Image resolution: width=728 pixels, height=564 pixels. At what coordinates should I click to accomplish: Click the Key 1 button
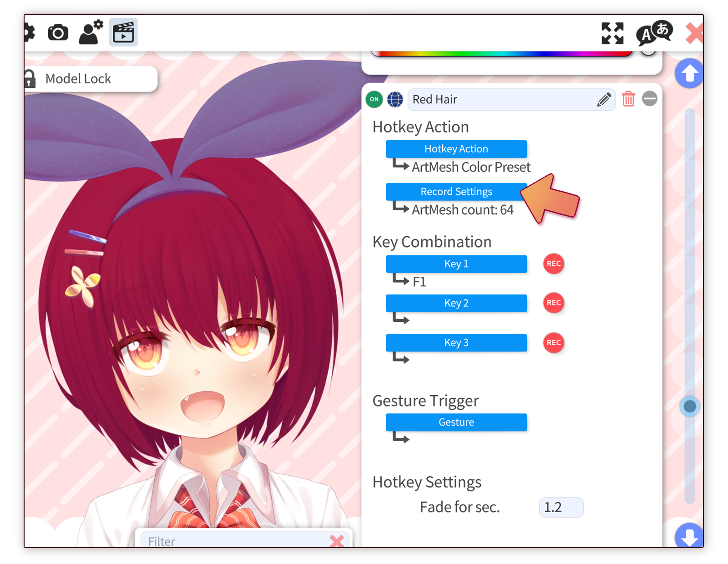point(456,264)
